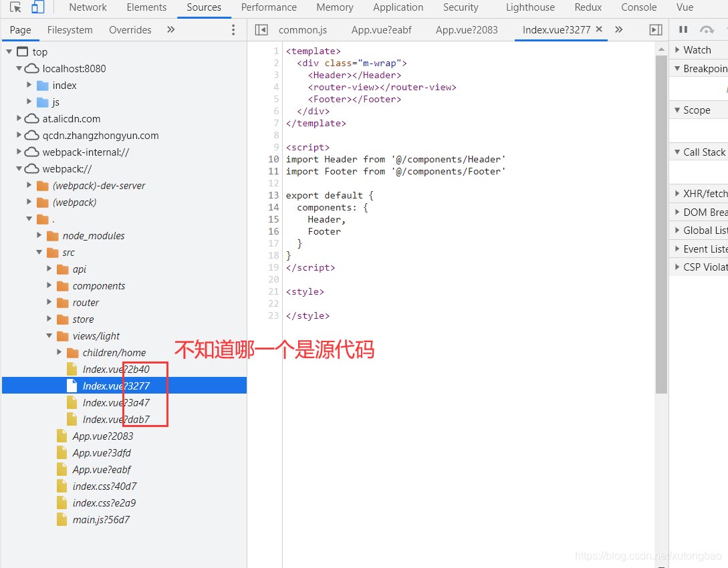Screen dimensions: 728x568
Task: Open the main.js?56d7 file
Action: [x=101, y=520]
